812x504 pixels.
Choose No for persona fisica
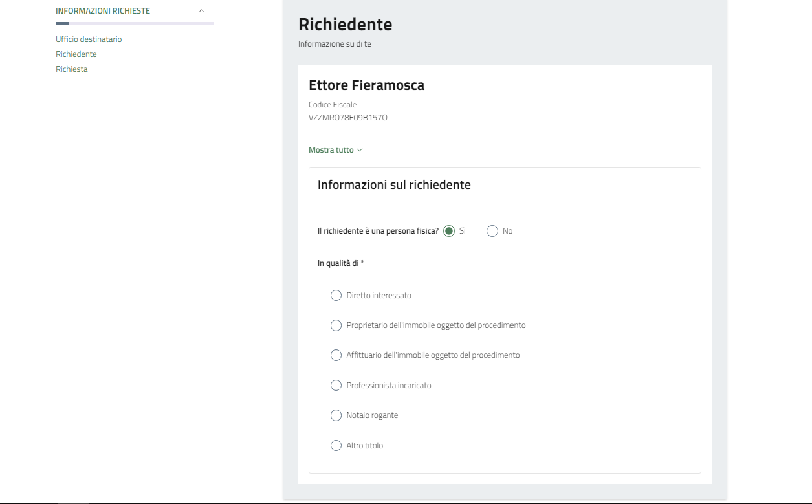(492, 231)
